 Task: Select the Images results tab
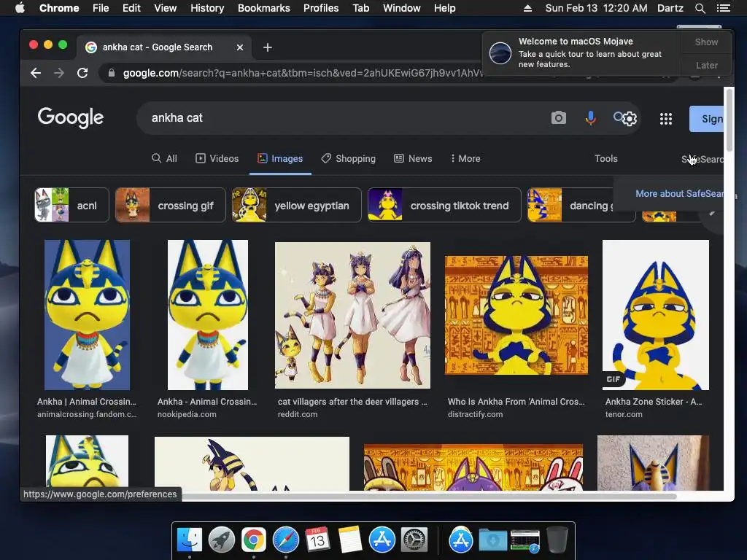point(280,158)
